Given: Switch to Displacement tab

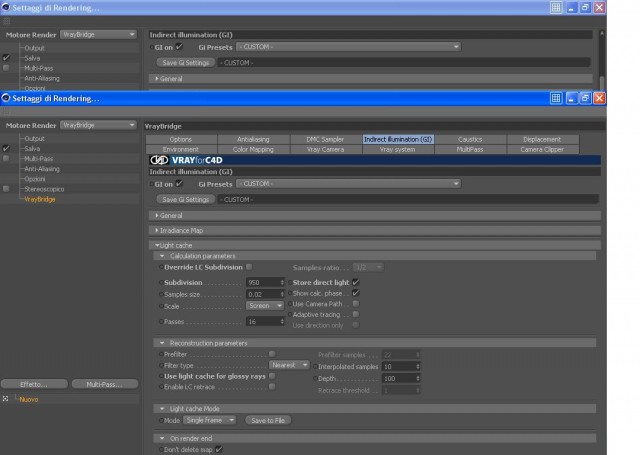Looking at the screenshot, I should (542, 139).
